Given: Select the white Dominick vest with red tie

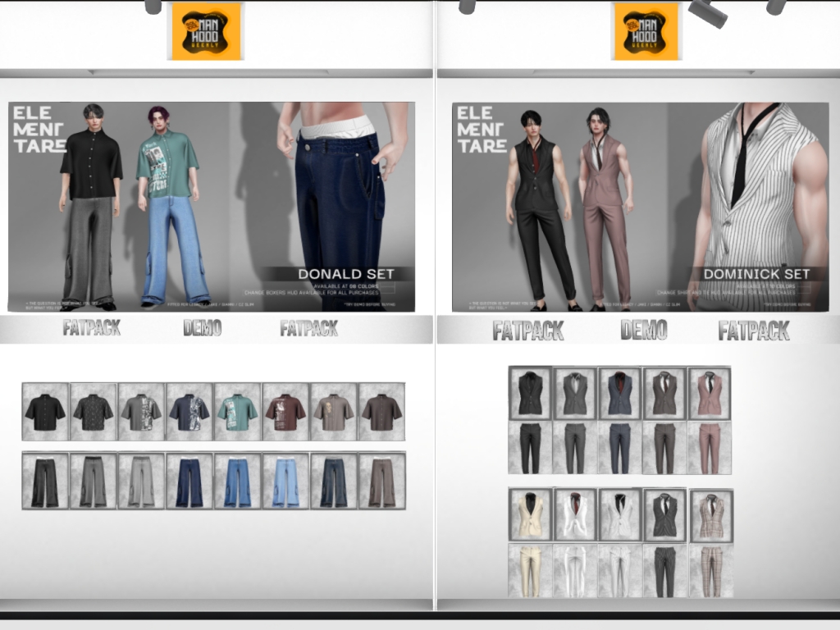Looking at the screenshot, I should (575, 515).
